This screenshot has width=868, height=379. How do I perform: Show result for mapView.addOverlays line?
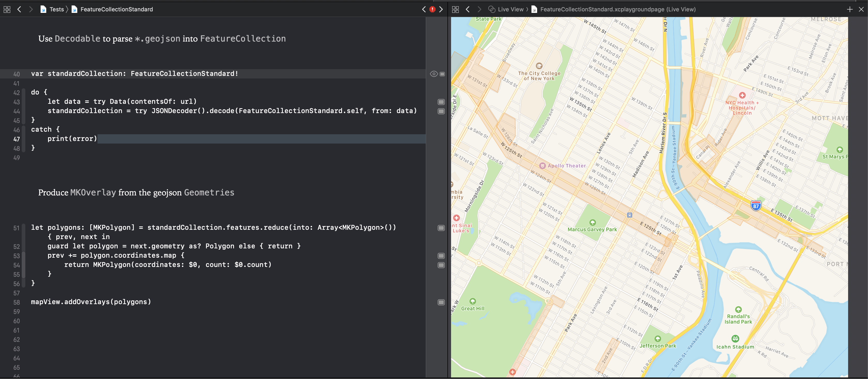point(441,302)
